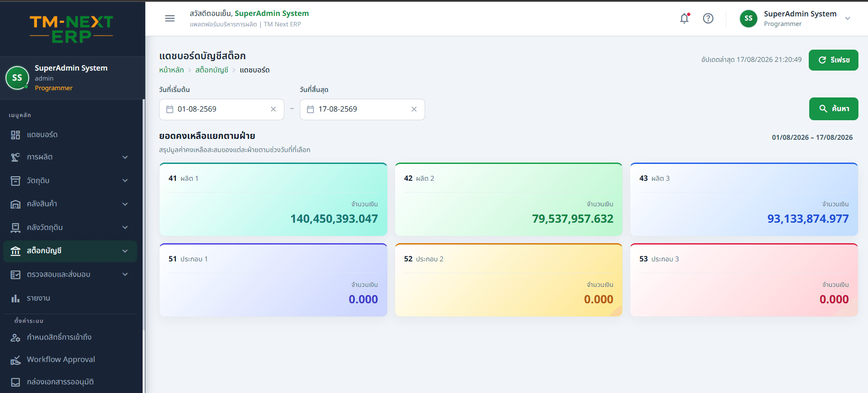Expand the การผลิต submenu chevron
The width and height of the screenshot is (868, 393).
point(125,157)
